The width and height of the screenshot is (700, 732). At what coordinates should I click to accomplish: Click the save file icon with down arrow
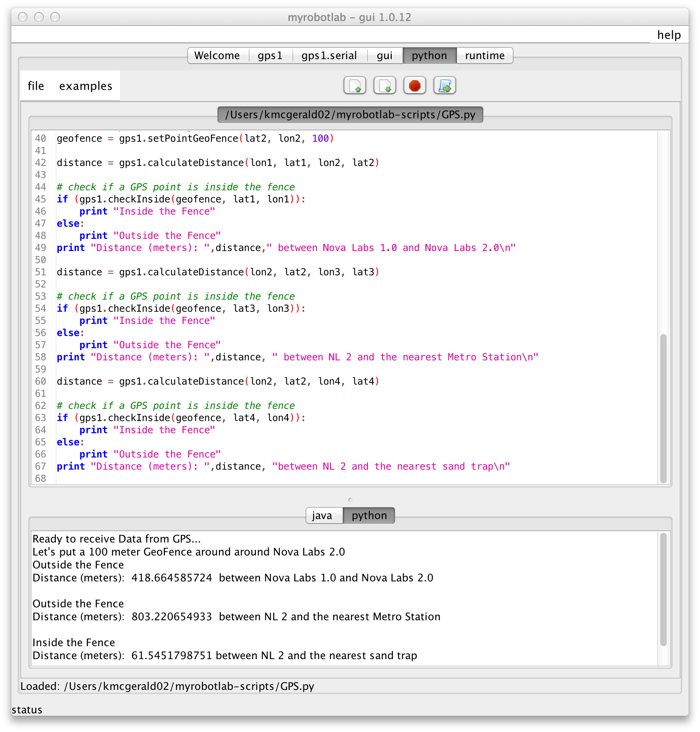click(385, 85)
